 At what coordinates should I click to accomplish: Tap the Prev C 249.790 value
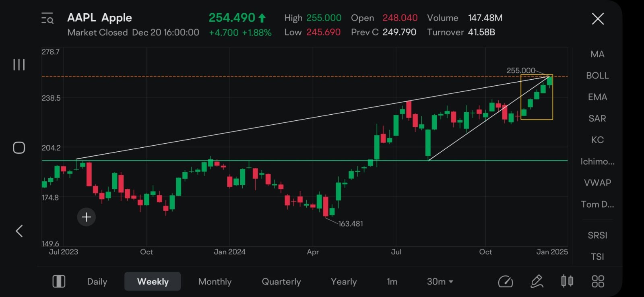(399, 32)
